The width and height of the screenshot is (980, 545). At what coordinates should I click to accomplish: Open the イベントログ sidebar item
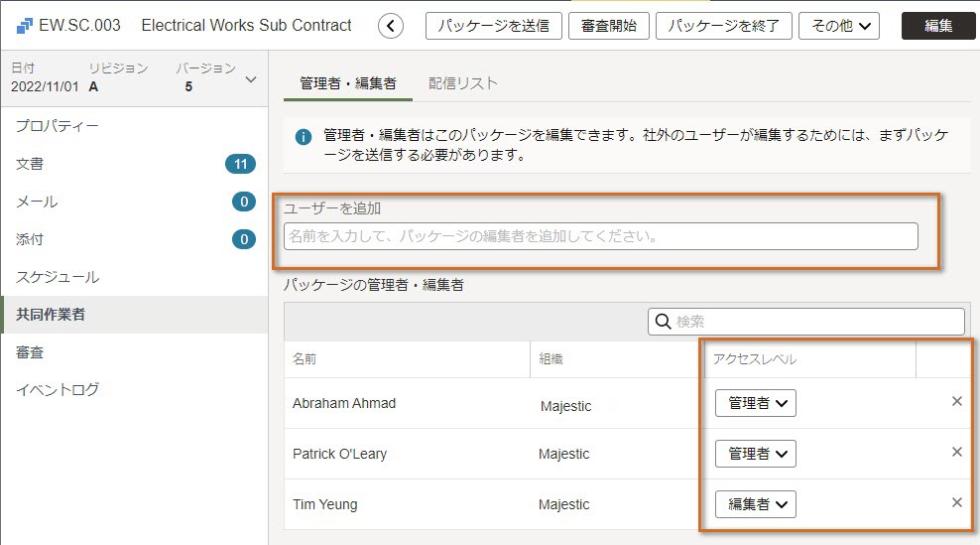coord(58,390)
